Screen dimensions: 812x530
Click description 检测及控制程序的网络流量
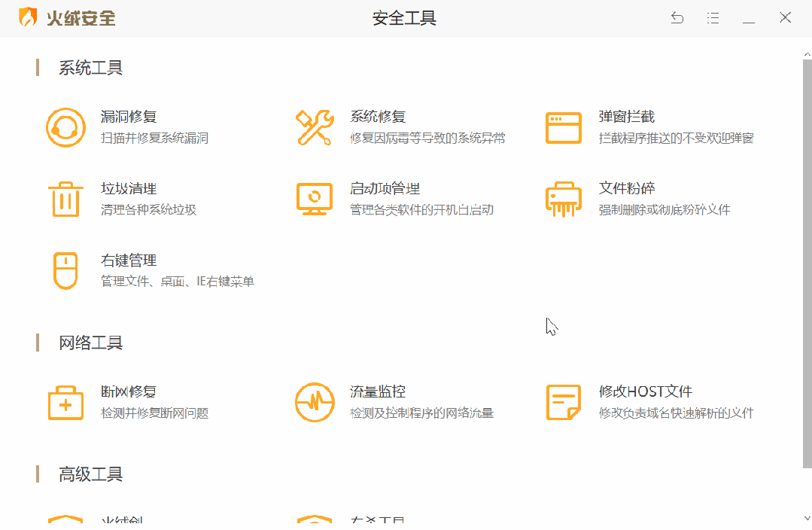421,413
